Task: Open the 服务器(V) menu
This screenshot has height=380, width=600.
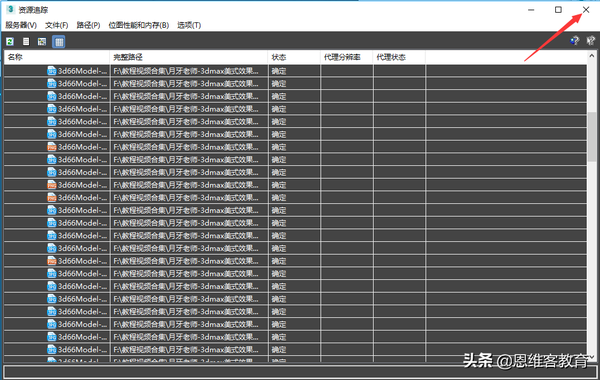Action: (x=21, y=25)
